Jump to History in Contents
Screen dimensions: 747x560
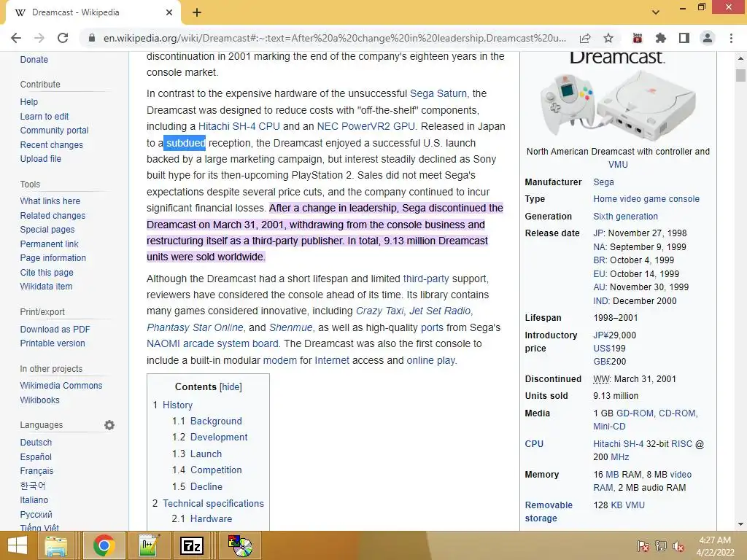pyautogui.click(x=177, y=405)
